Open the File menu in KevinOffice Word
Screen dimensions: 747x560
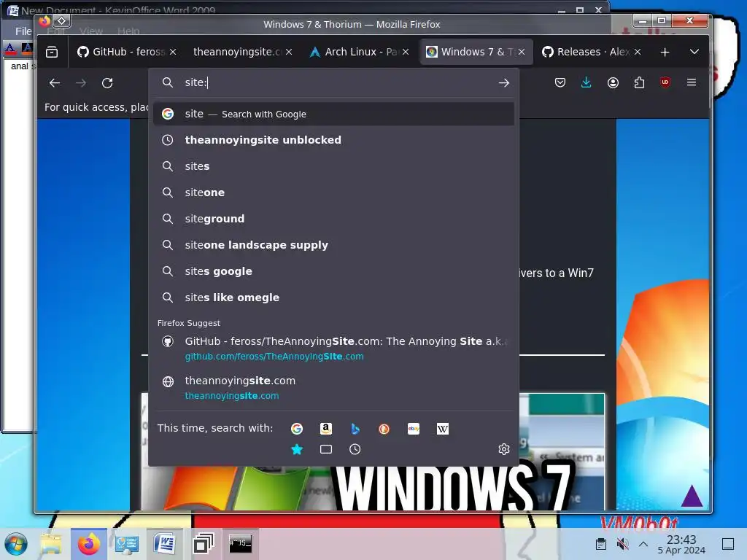coord(23,31)
